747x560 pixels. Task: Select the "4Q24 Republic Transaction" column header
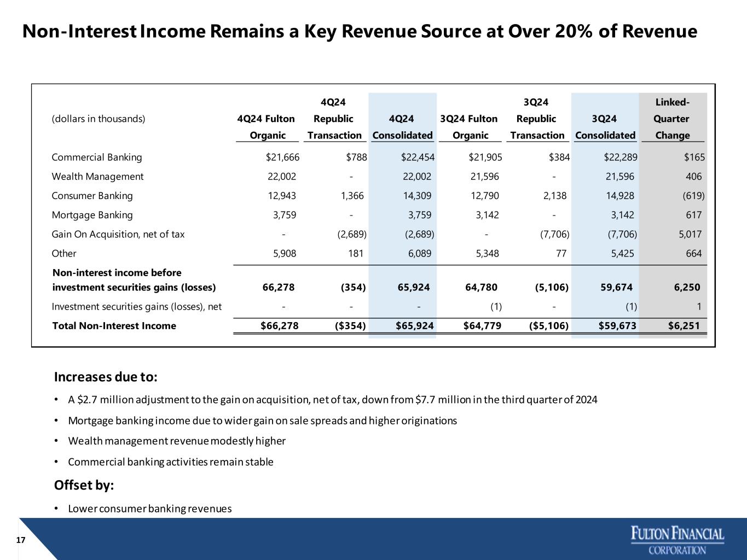333,119
